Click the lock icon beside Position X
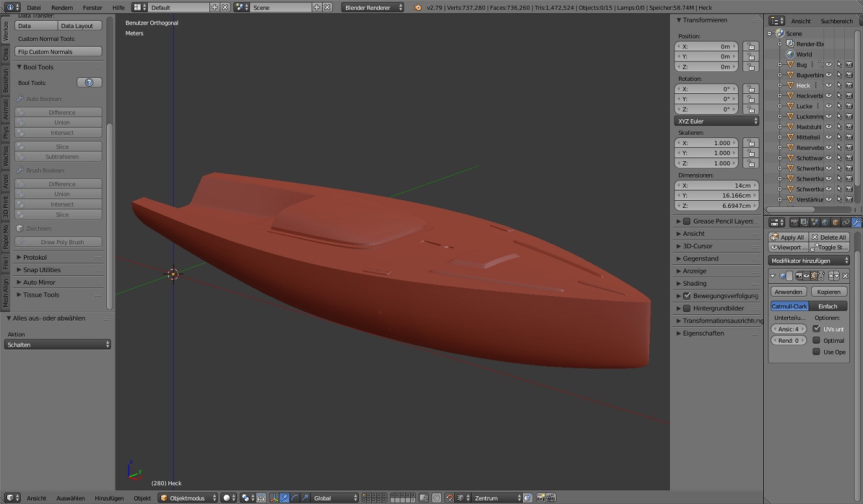The image size is (863, 504). pos(750,47)
